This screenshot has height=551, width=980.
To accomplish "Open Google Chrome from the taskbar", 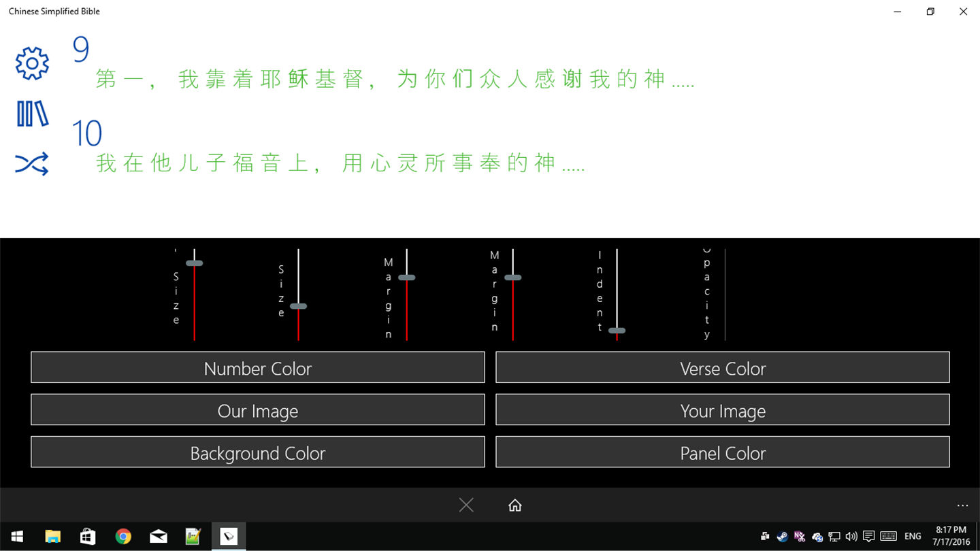I will pyautogui.click(x=123, y=537).
